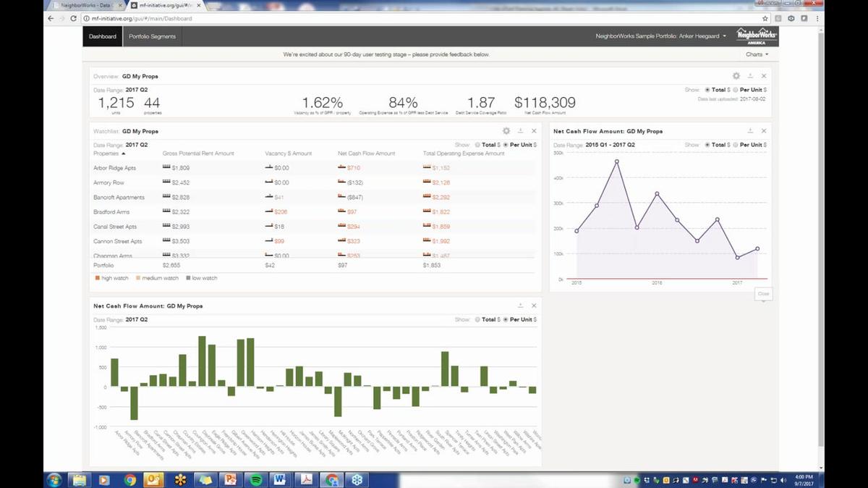This screenshot has height=488, width=868.
Task: Click the sparkline icon beside Arbor Ridge Apts rent
Action: [166, 167]
